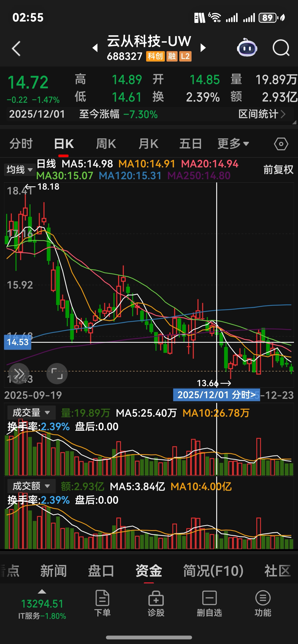Tap the 科创 badge
Screen dimensions: 298x644
[155, 56]
